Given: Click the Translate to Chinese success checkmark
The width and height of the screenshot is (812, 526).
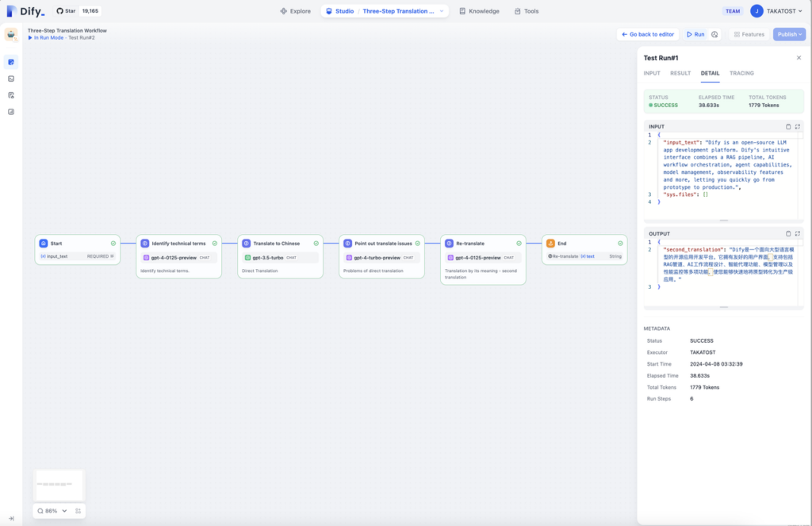Looking at the screenshot, I should tap(316, 243).
